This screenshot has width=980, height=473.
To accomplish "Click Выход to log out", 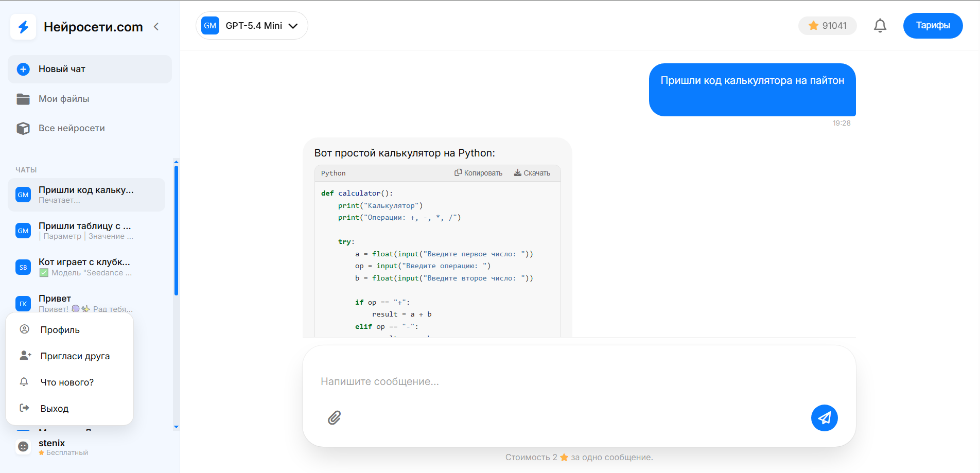I will (x=54, y=409).
